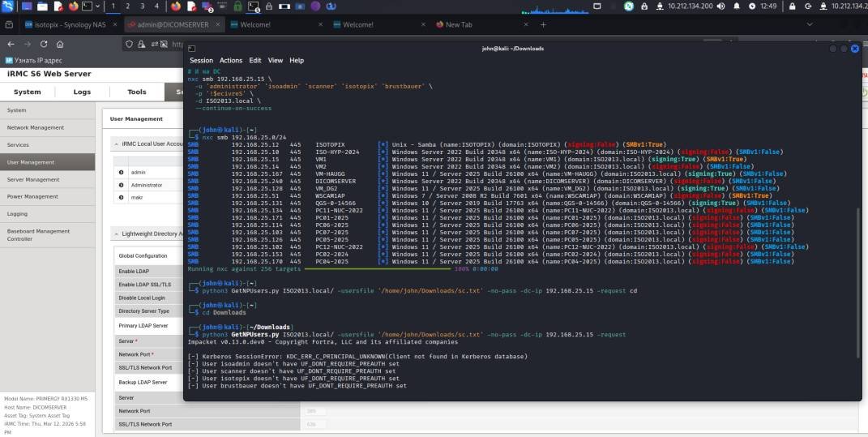
Task: Select Services in the iRMC sidebar
Action: click(x=47, y=144)
